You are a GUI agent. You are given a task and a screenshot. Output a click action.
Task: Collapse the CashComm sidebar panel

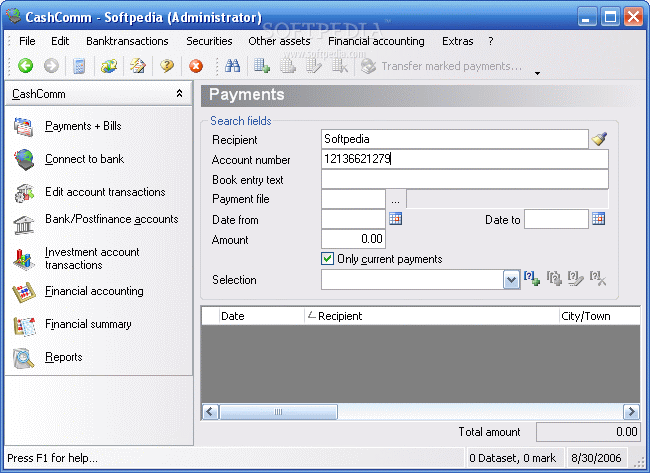coord(179,94)
